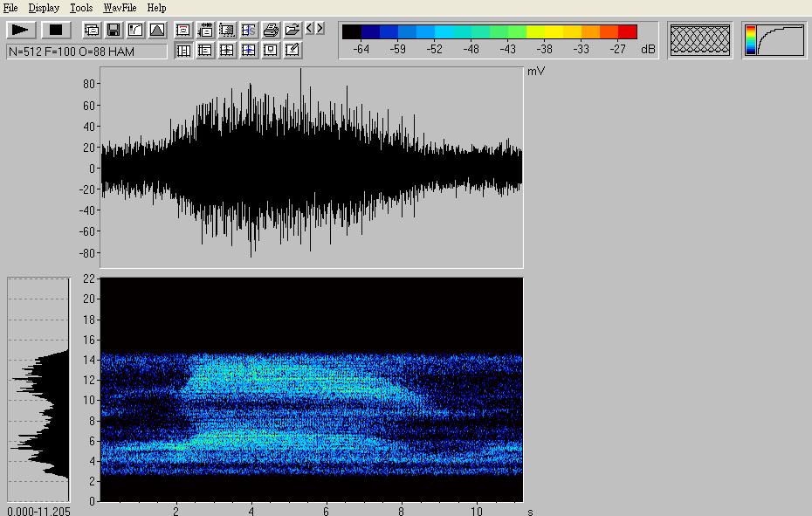Toggle the pressed vertical-columns cursor icon
812x516 pixels.
(x=183, y=51)
